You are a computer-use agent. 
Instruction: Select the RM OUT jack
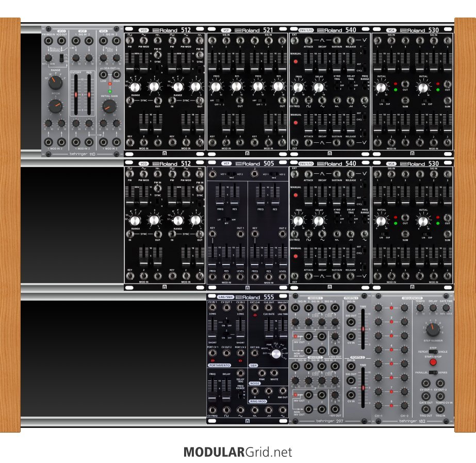[x=283, y=391]
